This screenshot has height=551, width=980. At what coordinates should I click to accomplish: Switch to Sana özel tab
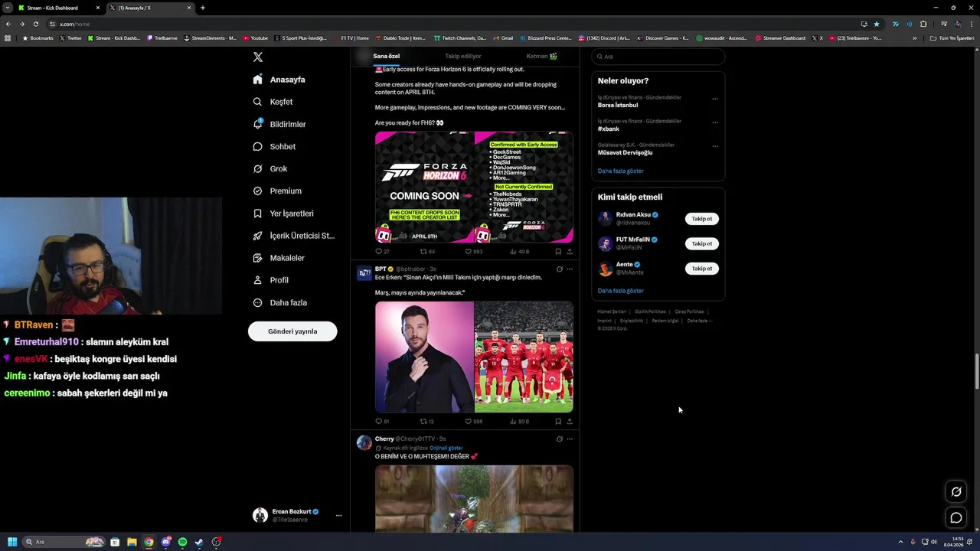(x=387, y=56)
